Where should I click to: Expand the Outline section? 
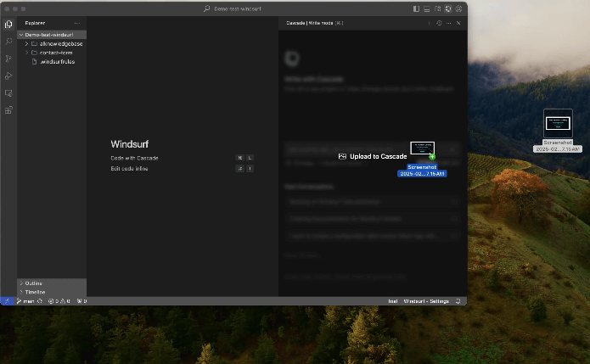coord(52,283)
